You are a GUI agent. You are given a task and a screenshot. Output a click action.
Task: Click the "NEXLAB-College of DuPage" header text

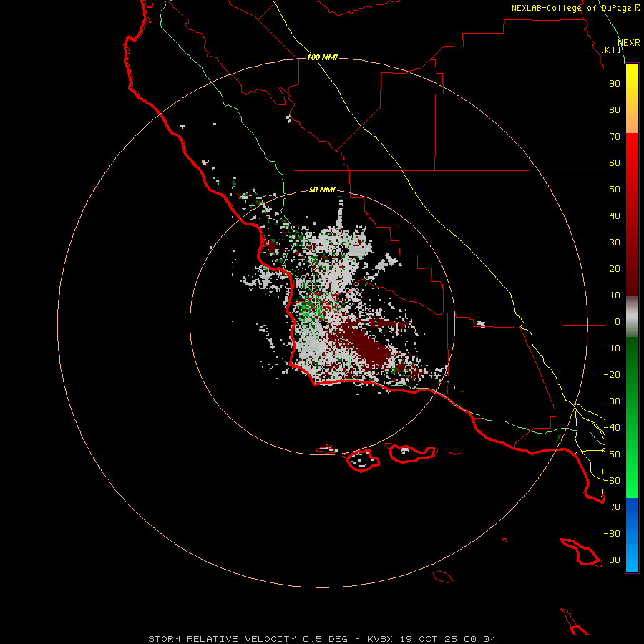(572, 8)
